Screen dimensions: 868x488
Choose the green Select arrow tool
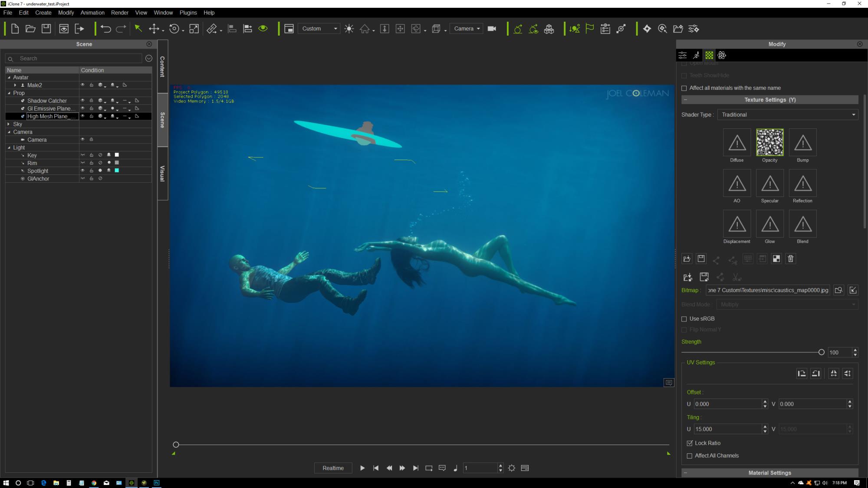coord(138,29)
